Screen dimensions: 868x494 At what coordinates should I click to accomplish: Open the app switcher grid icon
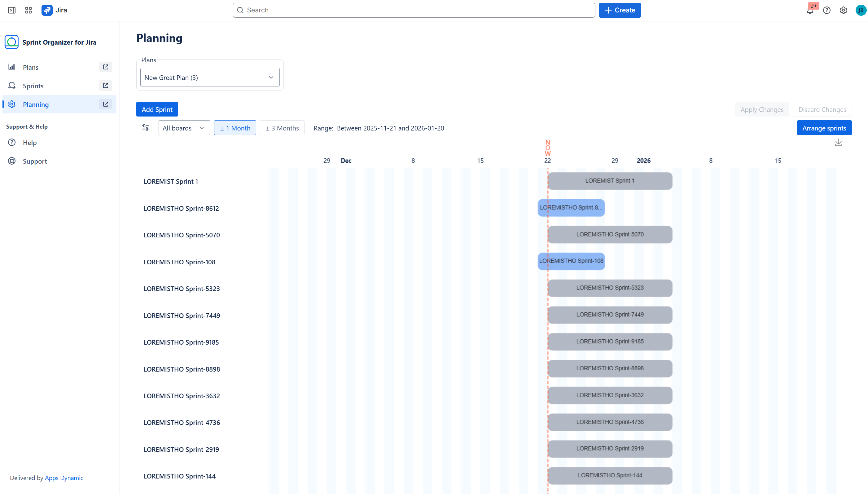coord(28,10)
